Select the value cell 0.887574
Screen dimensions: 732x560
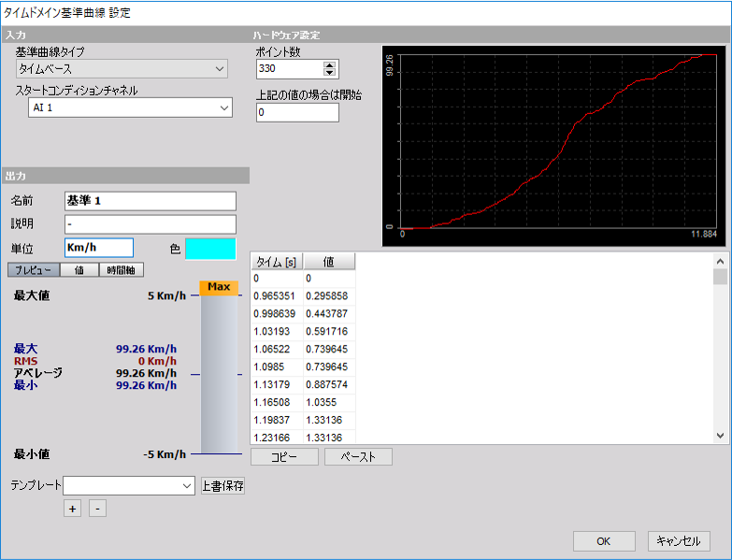pyautogui.click(x=329, y=385)
